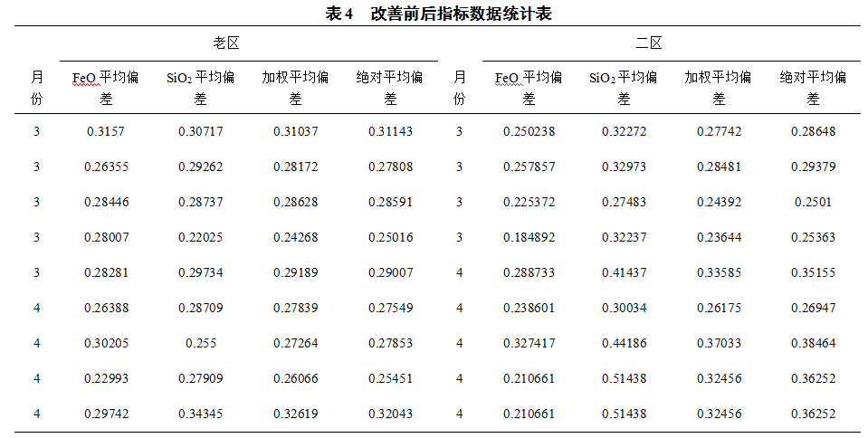Image resolution: width=868 pixels, height=438 pixels.
Task: Select the cell showing 0.255
Action: click(201, 343)
